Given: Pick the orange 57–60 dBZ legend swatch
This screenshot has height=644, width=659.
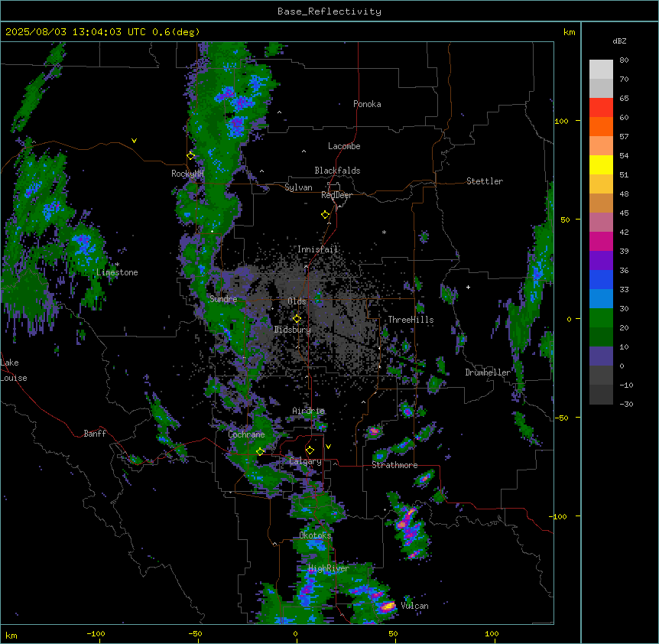Looking at the screenshot, I should tap(601, 126).
